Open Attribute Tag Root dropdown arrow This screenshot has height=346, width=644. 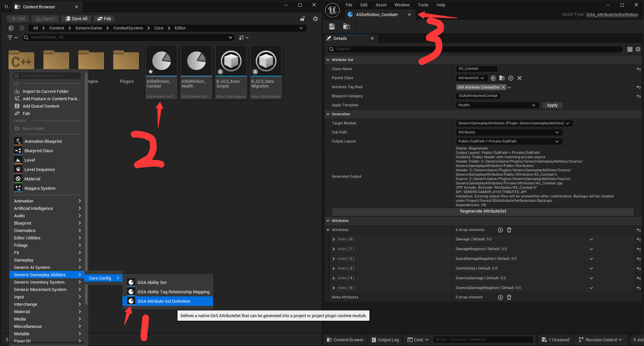point(510,87)
